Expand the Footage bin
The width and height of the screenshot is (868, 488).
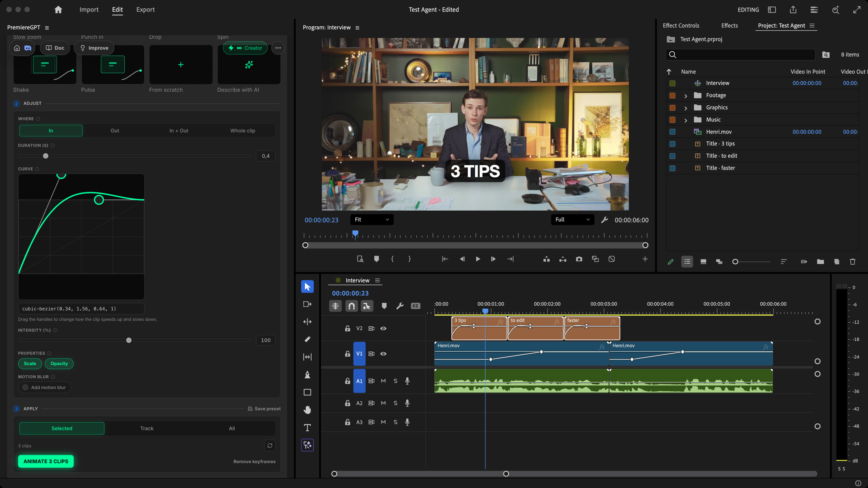(x=686, y=96)
